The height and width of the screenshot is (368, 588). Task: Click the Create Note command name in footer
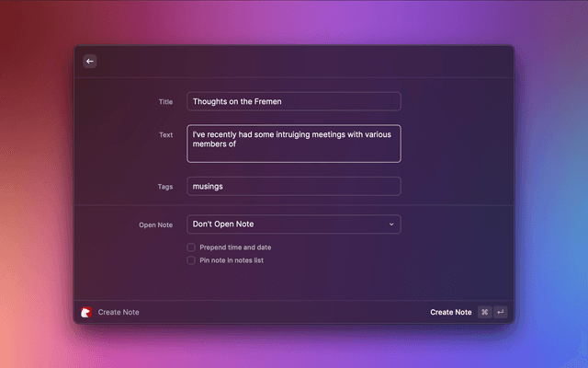click(119, 313)
